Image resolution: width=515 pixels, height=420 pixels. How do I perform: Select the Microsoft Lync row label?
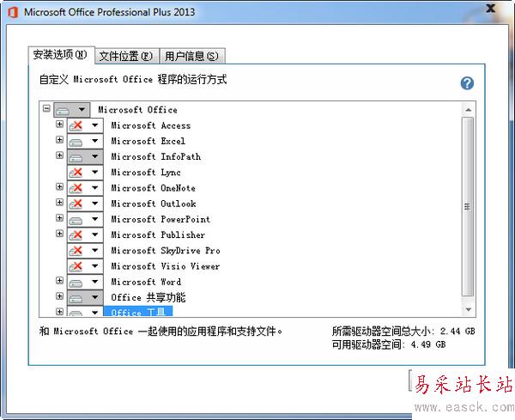point(146,172)
